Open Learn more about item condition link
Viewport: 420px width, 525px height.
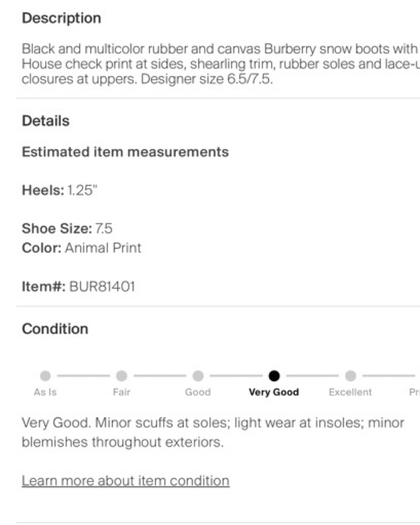pyautogui.click(x=126, y=480)
